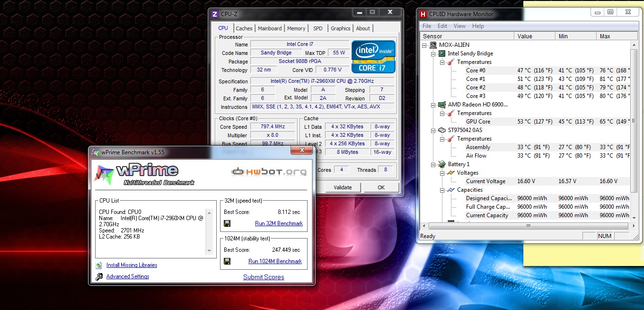644x310 pixels.
Task: Select the Core #1 temperature row
Action: coord(525,79)
